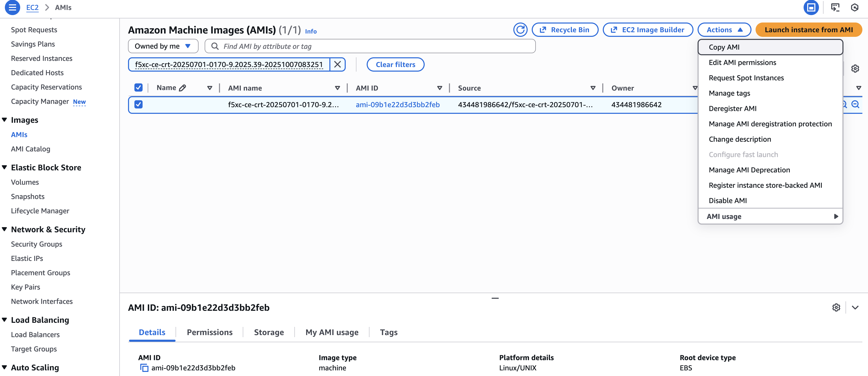Viewport: 868px width, 376px height.
Task: Switch to the Permissions tab
Action: [210, 332]
